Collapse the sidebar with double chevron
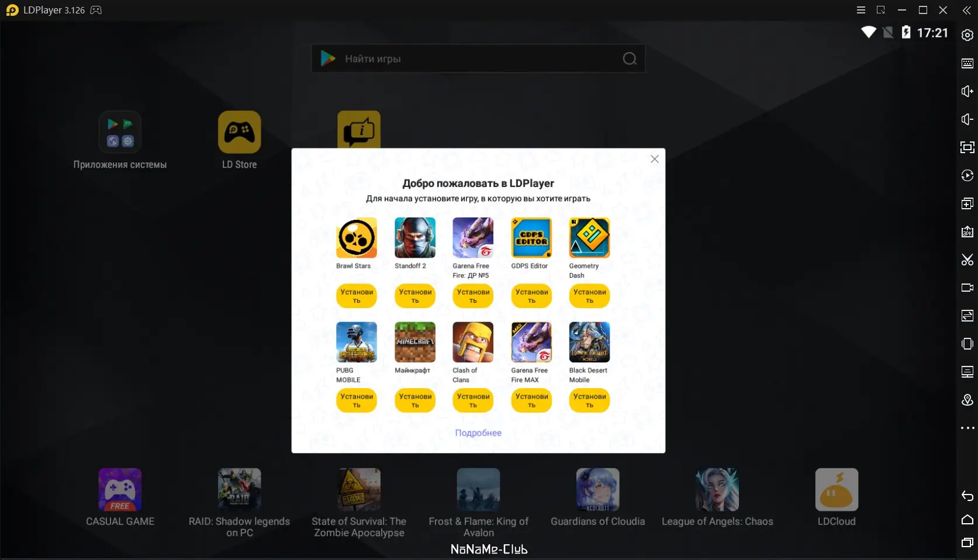The height and width of the screenshot is (560, 978). click(x=967, y=11)
